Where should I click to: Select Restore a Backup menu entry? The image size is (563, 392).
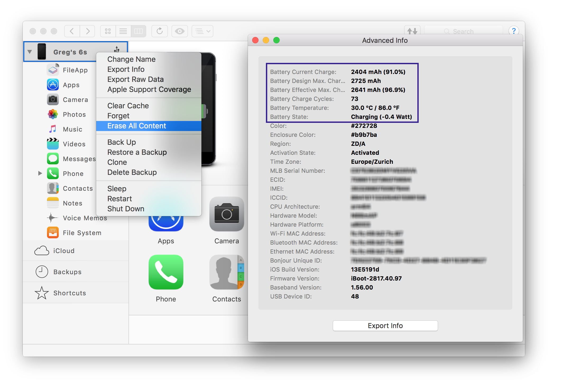149,152
